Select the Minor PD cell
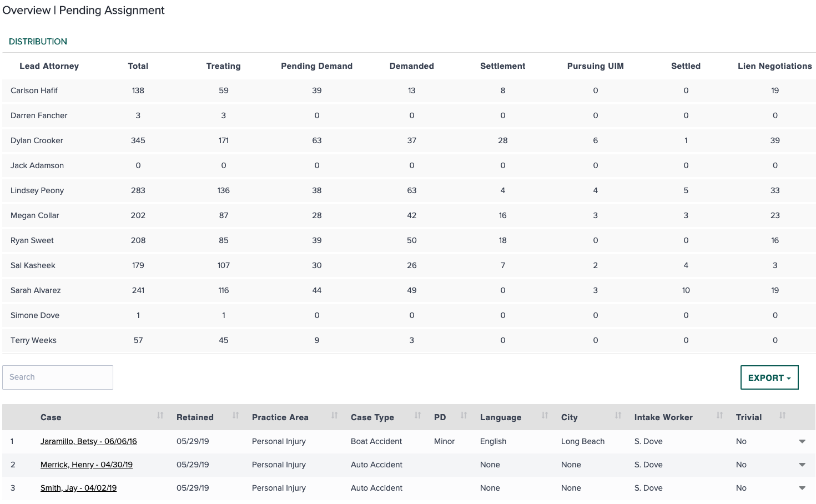The width and height of the screenshot is (816, 504). (x=444, y=441)
